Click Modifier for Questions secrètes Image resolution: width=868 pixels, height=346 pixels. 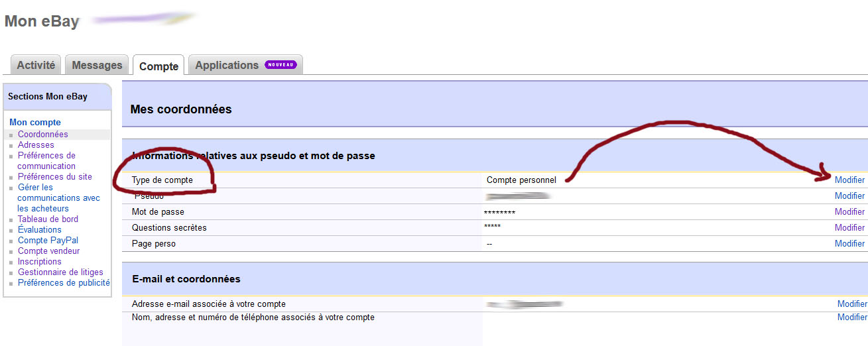(849, 227)
